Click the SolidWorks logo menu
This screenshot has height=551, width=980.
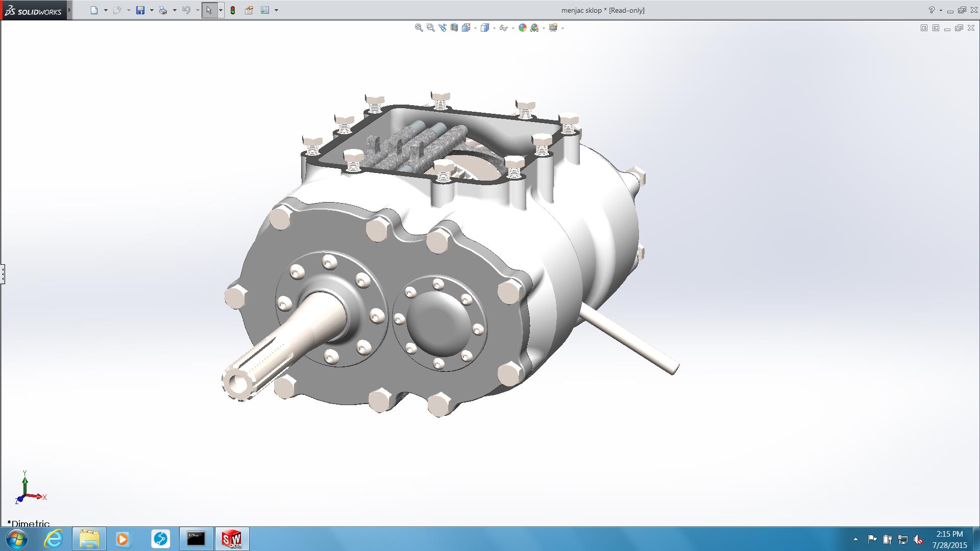tap(33, 10)
